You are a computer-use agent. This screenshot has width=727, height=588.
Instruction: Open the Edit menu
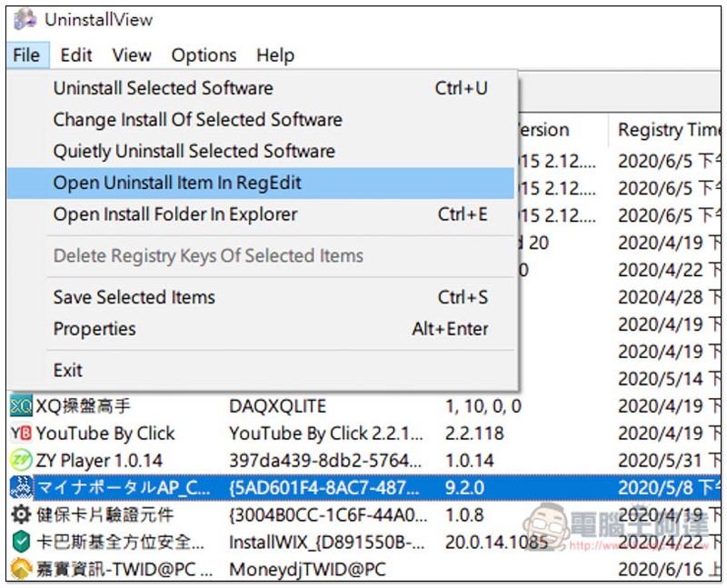pyautogui.click(x=76, y=55)
